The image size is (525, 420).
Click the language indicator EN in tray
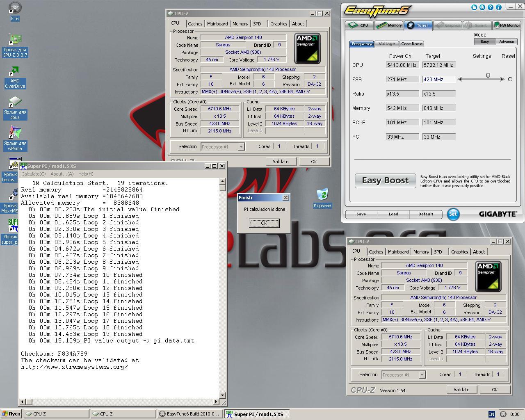tap(491, 414)
